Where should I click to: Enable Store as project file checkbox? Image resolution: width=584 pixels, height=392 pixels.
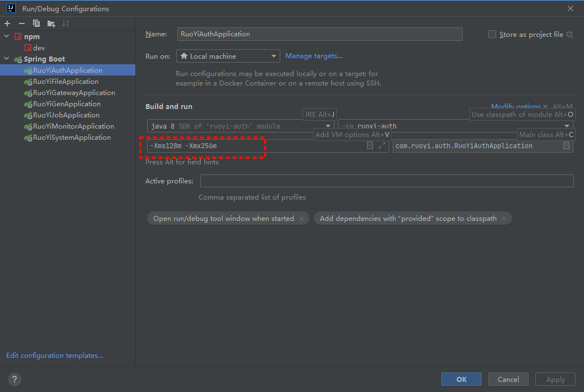tap(492, 34)
